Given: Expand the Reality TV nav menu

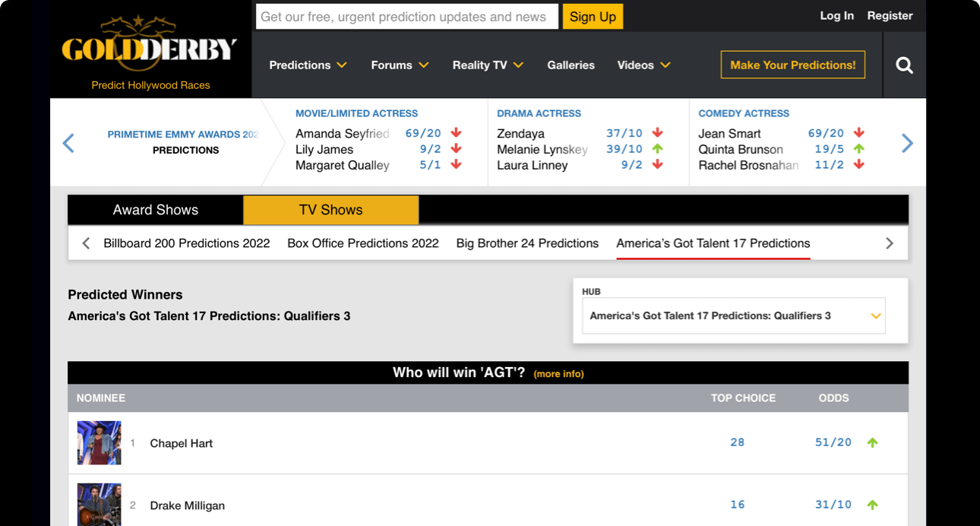Looking at the screenshot, I should (488, 65).
